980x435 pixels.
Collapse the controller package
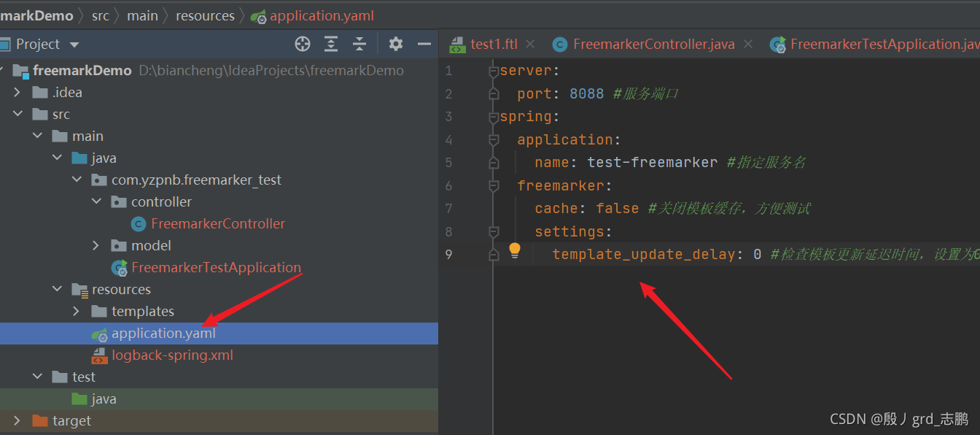click(x=96, y=202)
